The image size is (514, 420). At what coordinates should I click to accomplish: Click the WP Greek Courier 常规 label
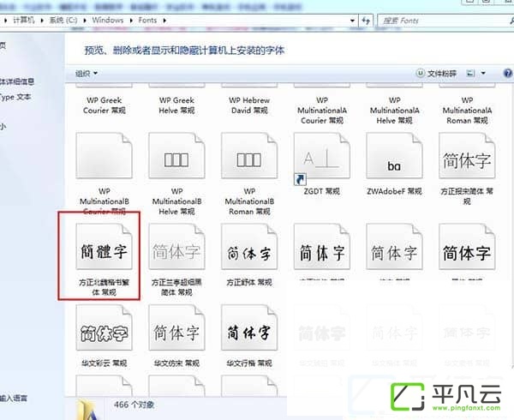click(x=105, y=105)
